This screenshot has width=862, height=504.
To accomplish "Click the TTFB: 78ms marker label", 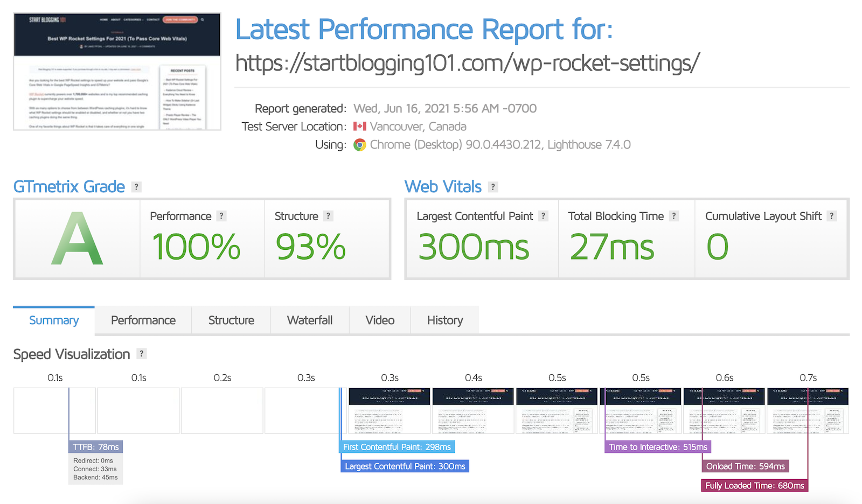I will tap(96, 447).
